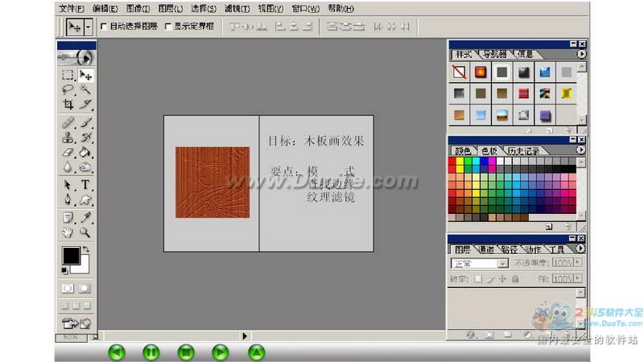
Task: Select the Paint Bucket tool
Action: (85, 151)
